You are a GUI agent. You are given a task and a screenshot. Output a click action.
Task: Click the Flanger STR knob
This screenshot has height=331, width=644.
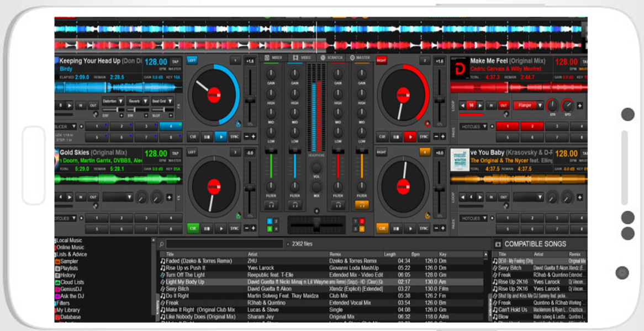pyautogui.click(x=552, y=105)
